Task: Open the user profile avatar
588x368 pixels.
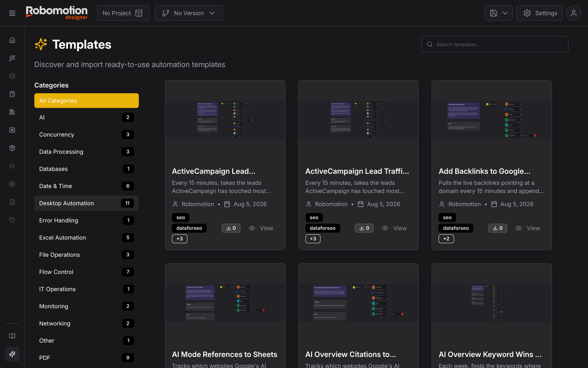Action: pyautogui.click(x=574, y=13)
